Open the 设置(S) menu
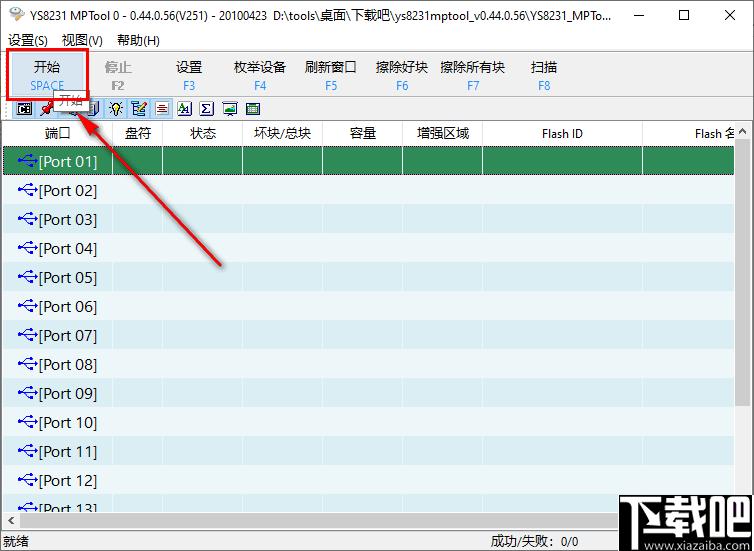 [28, 40]
